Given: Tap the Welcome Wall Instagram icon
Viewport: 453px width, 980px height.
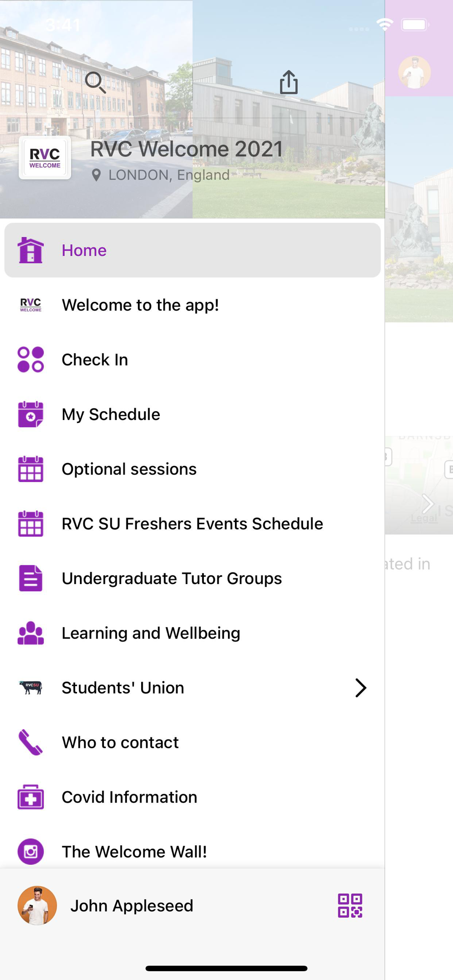Looking at the screenshot, I should click(x=30, y=852).
